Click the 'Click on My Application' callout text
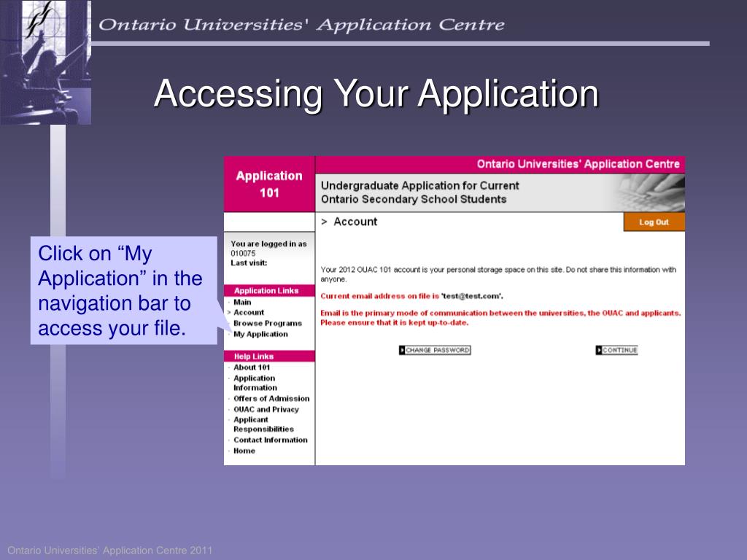 [120, 290]
